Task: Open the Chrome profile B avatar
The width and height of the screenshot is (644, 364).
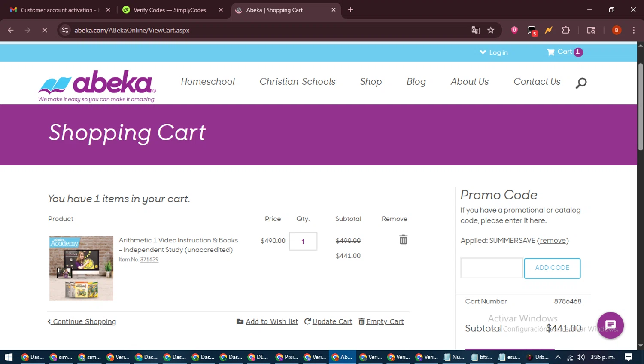Action: [x=617, y=30]
